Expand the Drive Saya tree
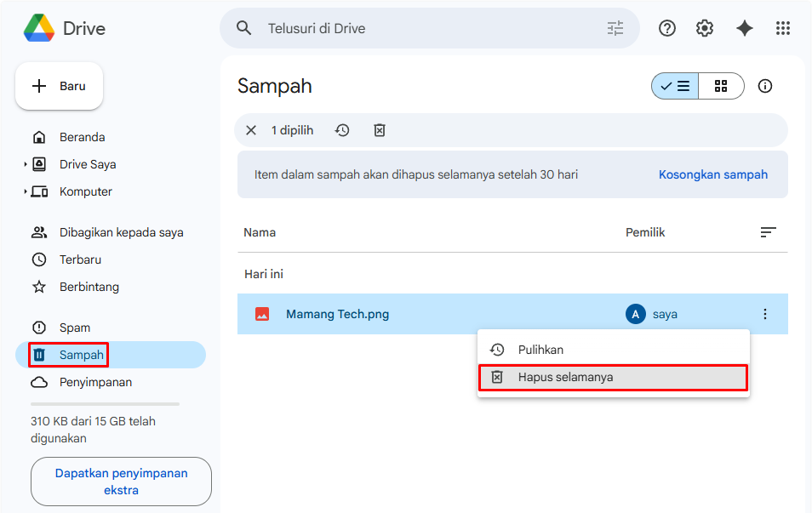This screenshot has height=513, width=812. tap(25, 164)
